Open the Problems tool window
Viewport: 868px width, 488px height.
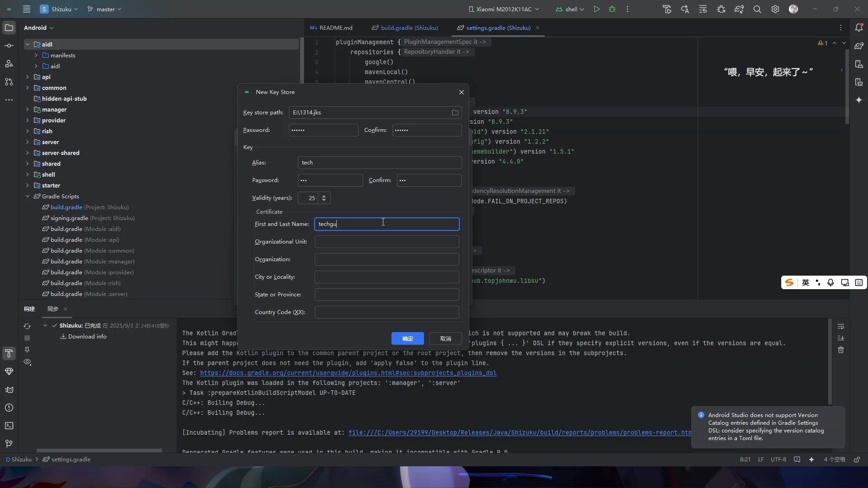click(x=9, y=408)
